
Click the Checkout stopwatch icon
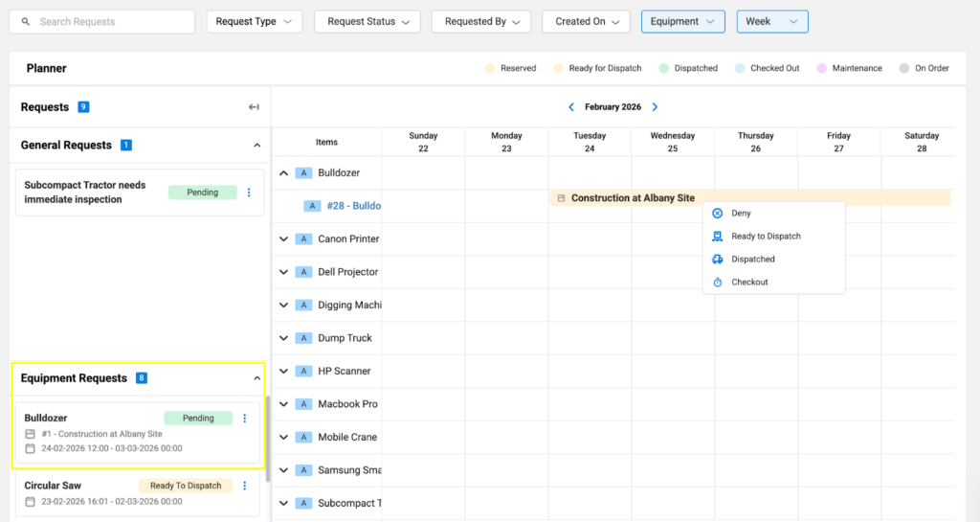click(x=718, y=283)
